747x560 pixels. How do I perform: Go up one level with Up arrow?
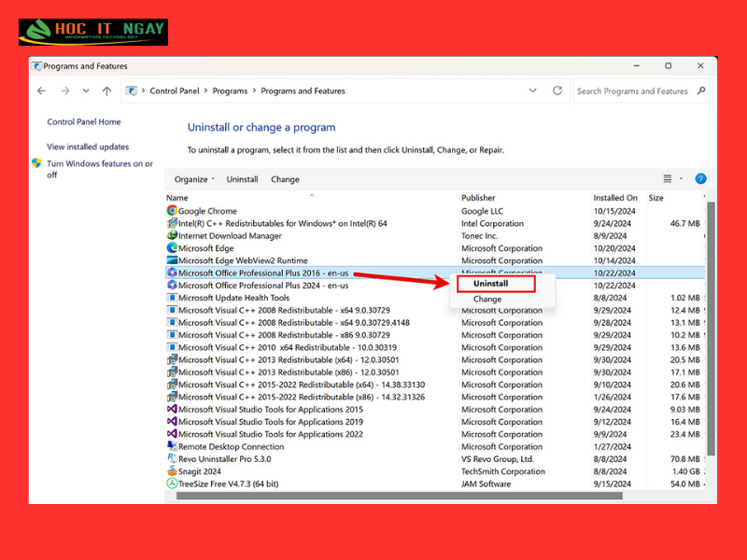106,91
